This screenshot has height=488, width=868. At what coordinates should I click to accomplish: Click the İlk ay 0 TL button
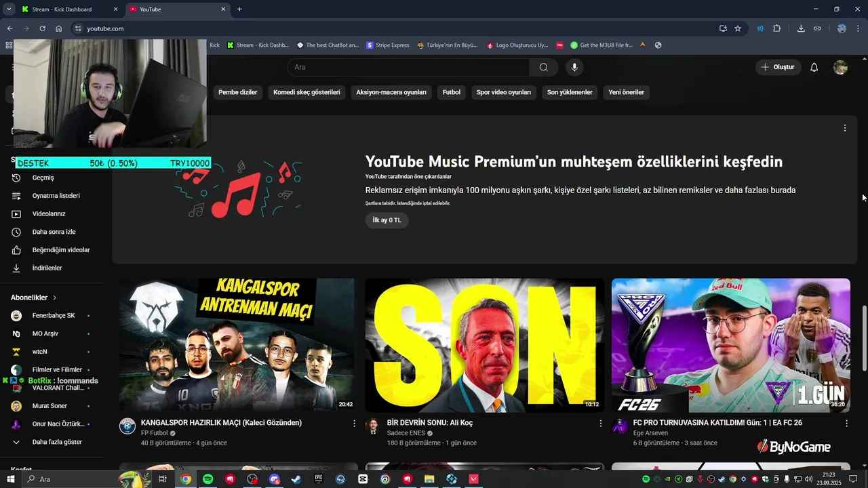(x=387, y=220)
